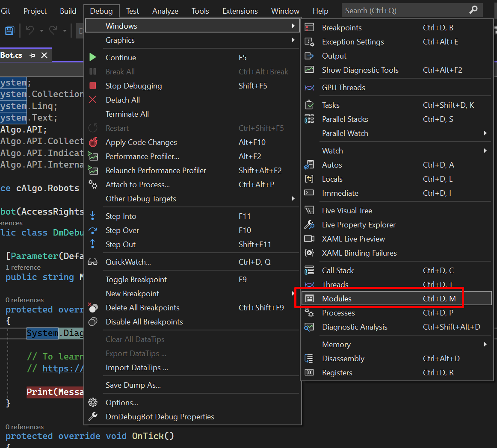Click the Search (Ctrl+Q) box
497x448 pixels.
[412, 10]
